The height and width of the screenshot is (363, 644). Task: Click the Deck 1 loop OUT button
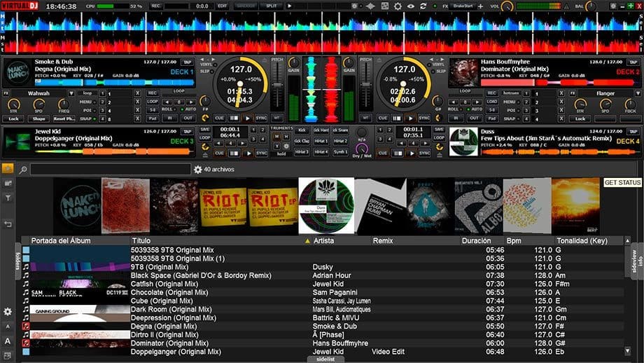coord(188,118)
